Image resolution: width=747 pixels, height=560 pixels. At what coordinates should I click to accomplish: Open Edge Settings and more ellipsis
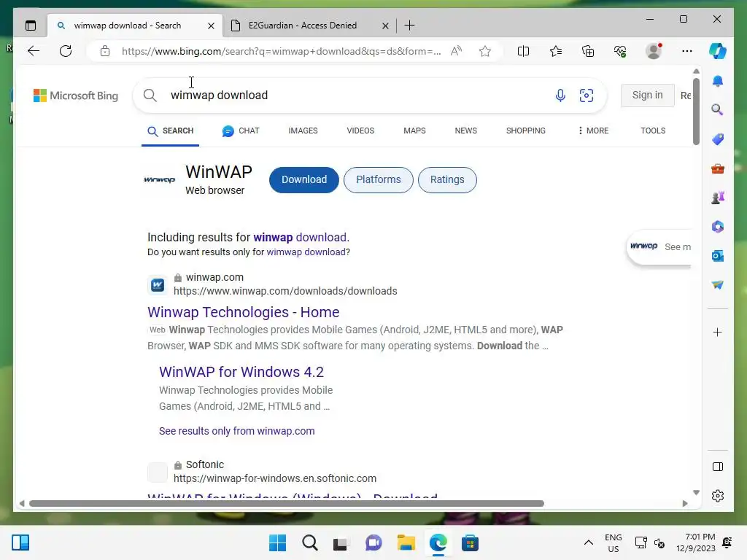tap(686, 51)
